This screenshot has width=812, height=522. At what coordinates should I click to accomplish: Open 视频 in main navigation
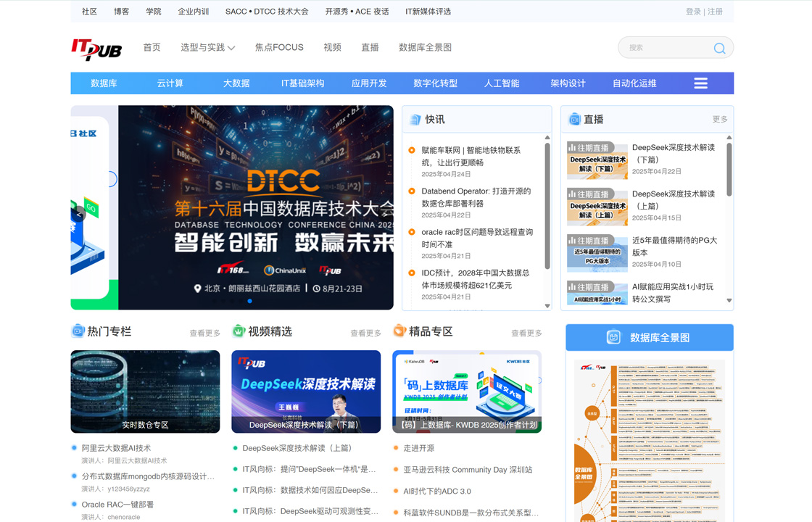pyautogui.click(x=333, y=48)
